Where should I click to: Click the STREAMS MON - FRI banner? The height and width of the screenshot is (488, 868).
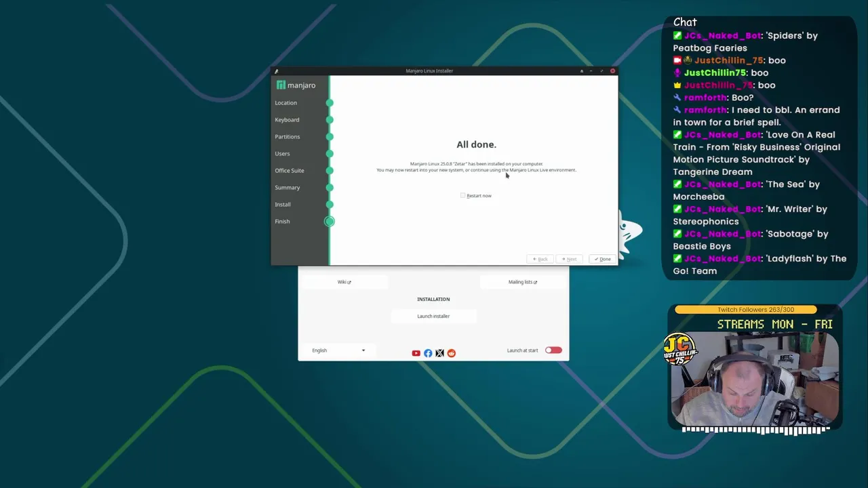point(774,325)
